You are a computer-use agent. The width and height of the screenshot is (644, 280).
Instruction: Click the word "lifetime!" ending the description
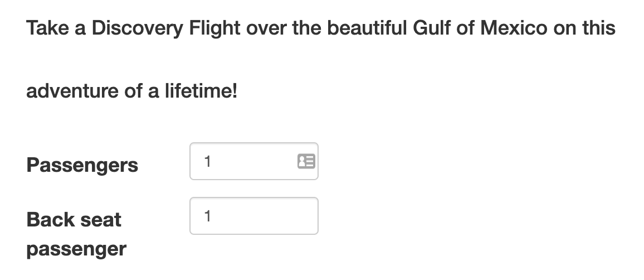201,91
